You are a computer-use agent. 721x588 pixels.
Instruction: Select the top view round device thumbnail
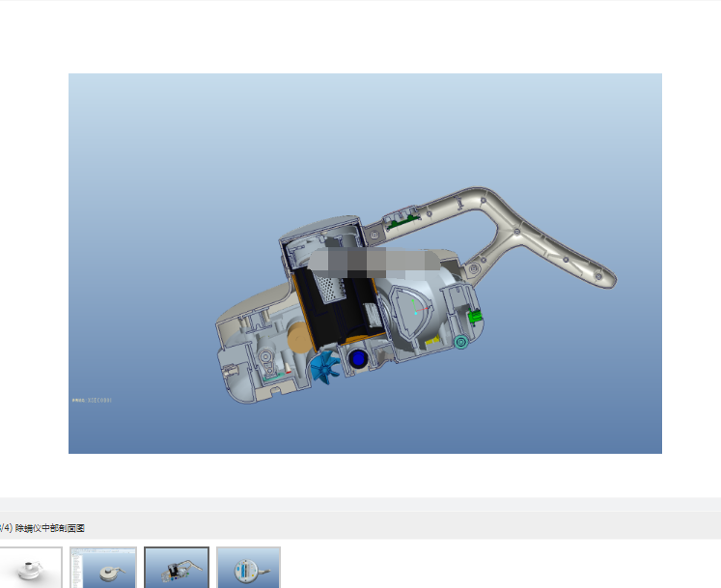click(248, 568)
